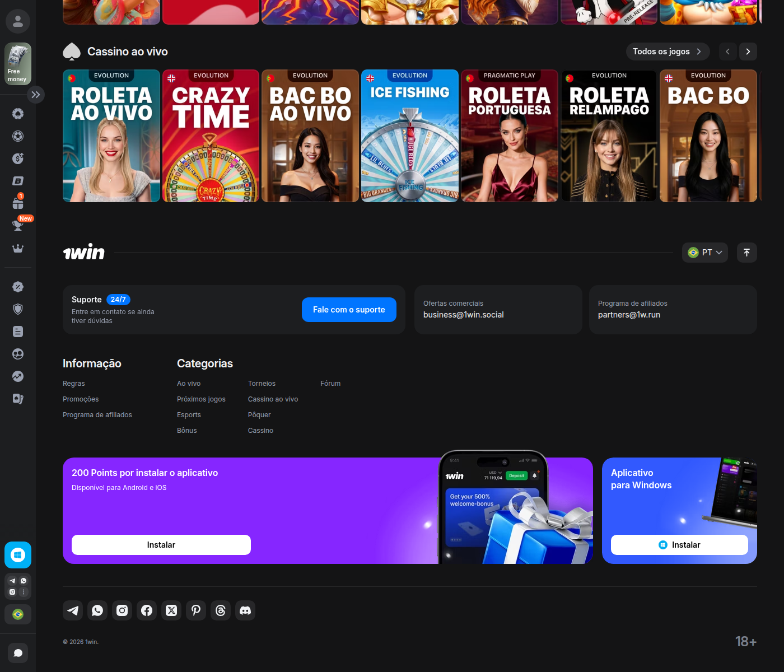Open Threads footer social icon
Viewport: 784px width, 672px height.
(x=221, y=610)
